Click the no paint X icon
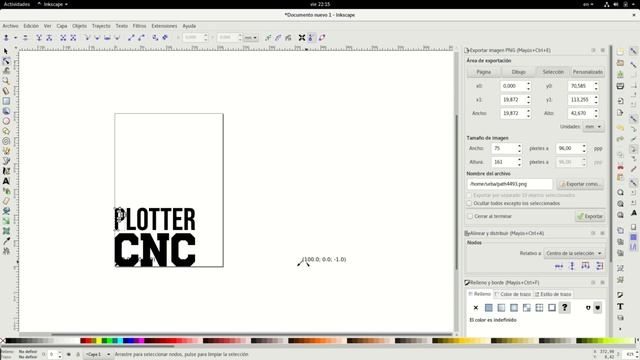640x360 pixels. click(476, 307)
